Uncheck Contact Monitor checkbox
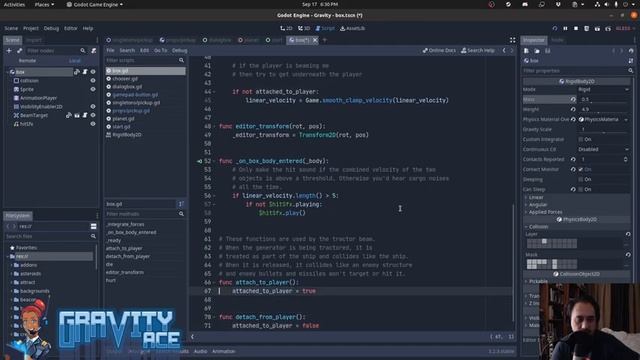 581,169
